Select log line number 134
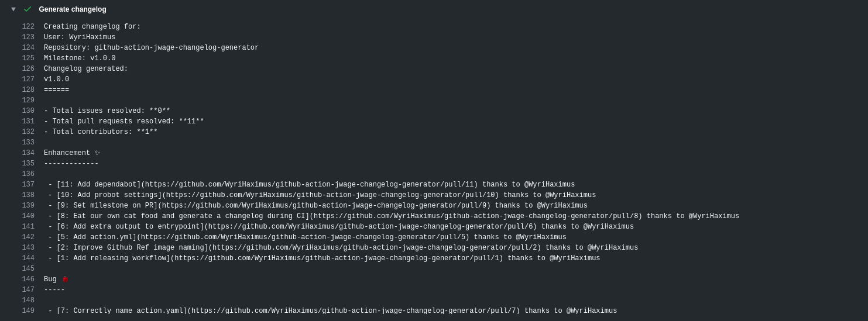This screenshot has width=868, height=321. click(28, 153)
